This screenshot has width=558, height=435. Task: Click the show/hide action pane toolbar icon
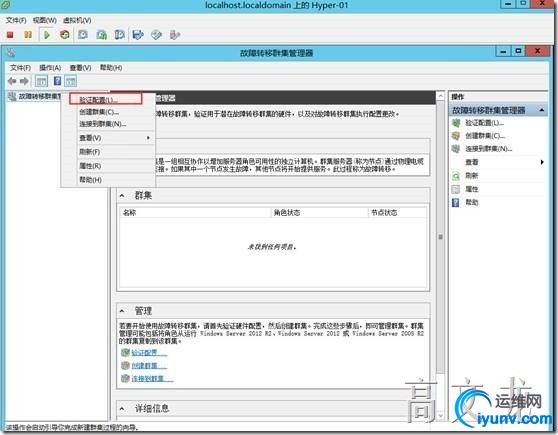click(70, 81)
